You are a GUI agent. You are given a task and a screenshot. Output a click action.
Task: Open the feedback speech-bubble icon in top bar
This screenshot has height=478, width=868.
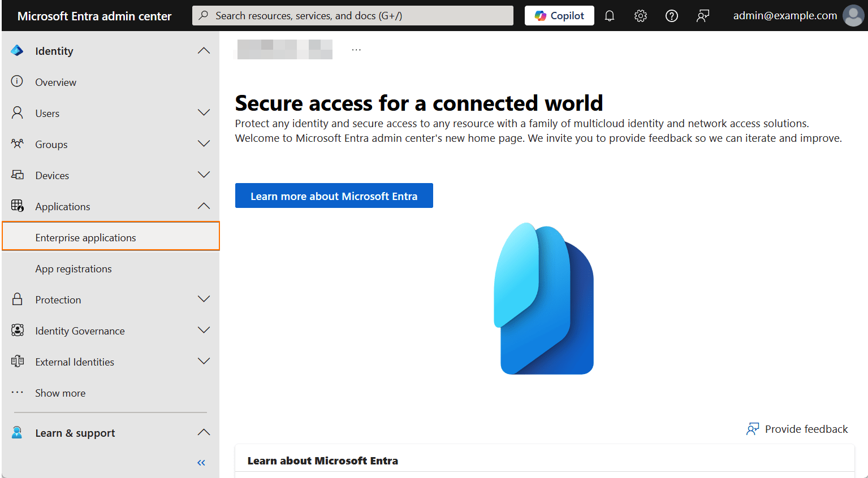point(702,15)
